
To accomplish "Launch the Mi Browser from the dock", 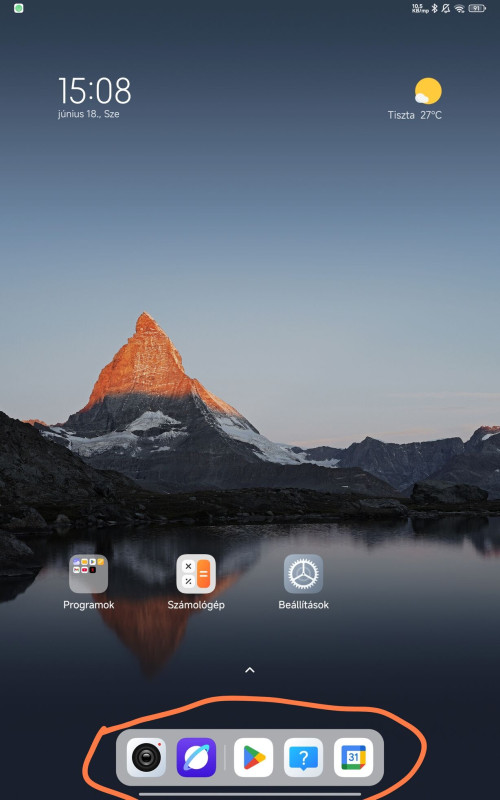I will pyautogui.click(x=196, y=757).
